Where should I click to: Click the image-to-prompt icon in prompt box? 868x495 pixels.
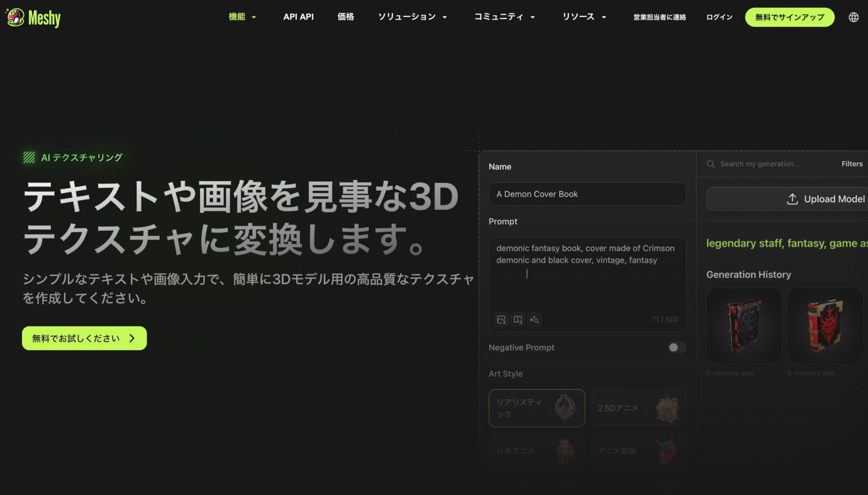[x=501, y=319]
